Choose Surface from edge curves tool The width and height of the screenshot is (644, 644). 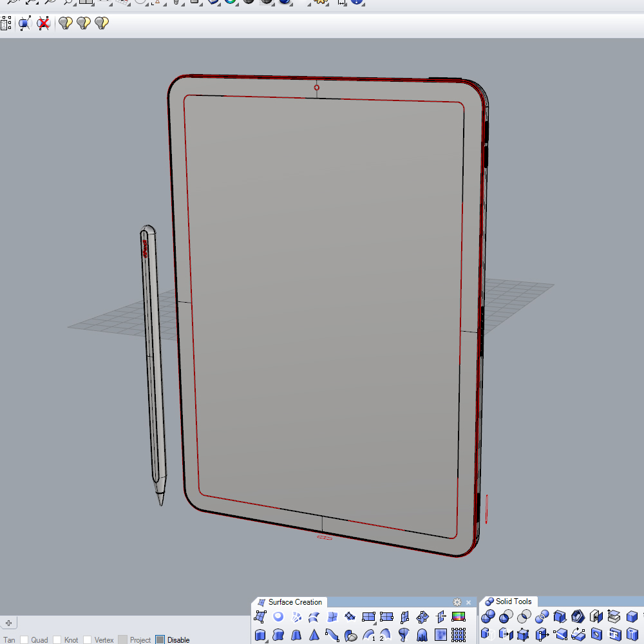[x=350, y=616]
